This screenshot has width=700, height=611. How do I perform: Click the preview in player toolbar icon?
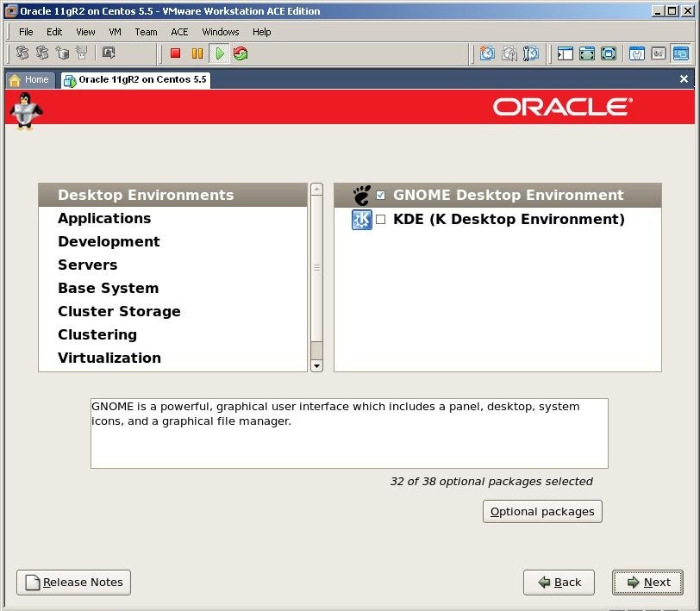(x=109, y=53)
